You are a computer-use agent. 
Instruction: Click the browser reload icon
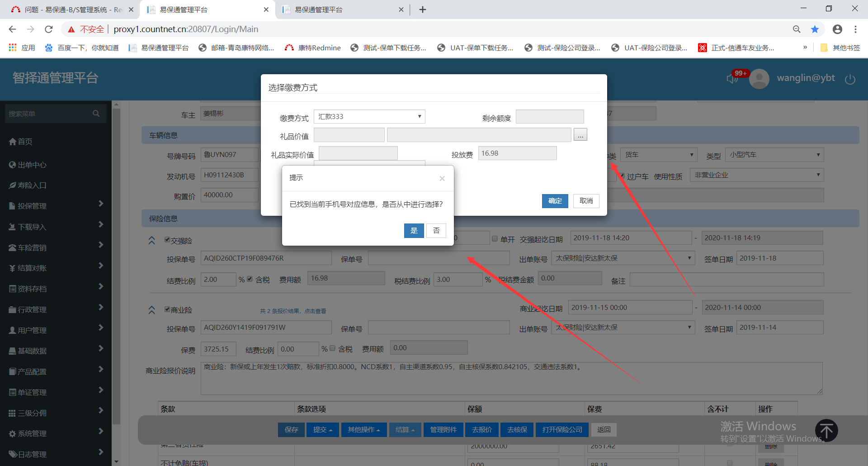[x=49, y=29]
